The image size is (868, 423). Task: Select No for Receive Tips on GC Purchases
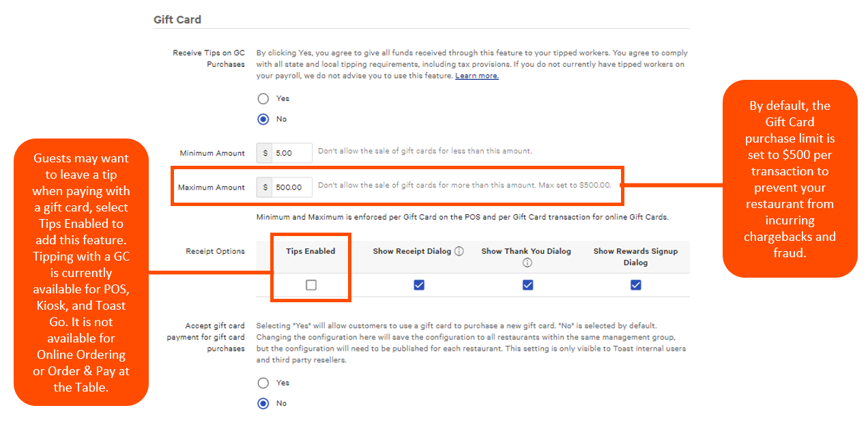pyautogui.click(x=263, y=119)
